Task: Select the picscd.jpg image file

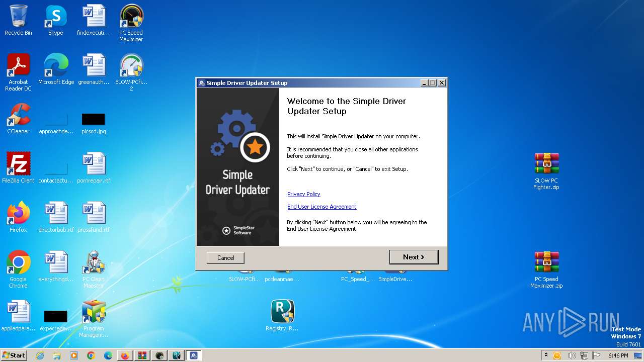Action: (x=94, y=123)
